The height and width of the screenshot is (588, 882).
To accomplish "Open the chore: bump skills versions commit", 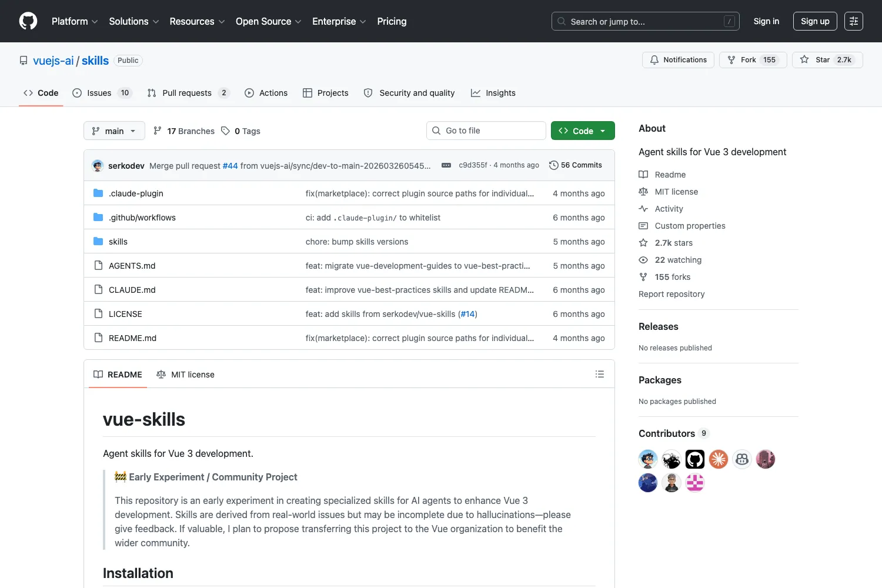I will 357,242.
